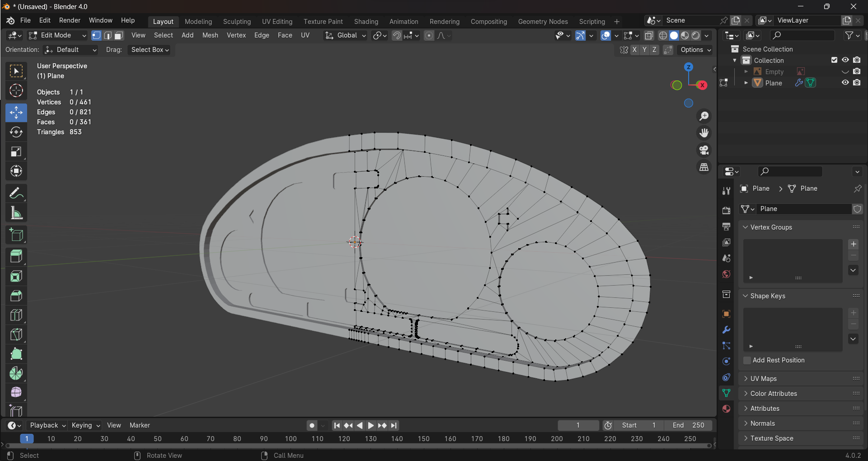Pick the Loop Cut tool

coord(16,315)
